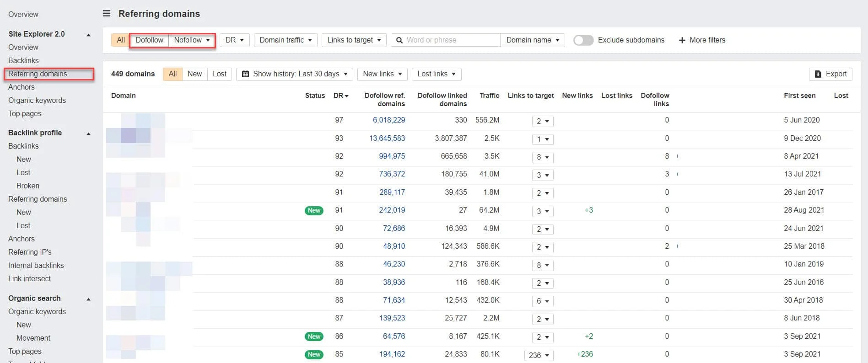This screenshot has width=868, height=363.
Task: Show the Lost domains list
Action: point(219,74)
